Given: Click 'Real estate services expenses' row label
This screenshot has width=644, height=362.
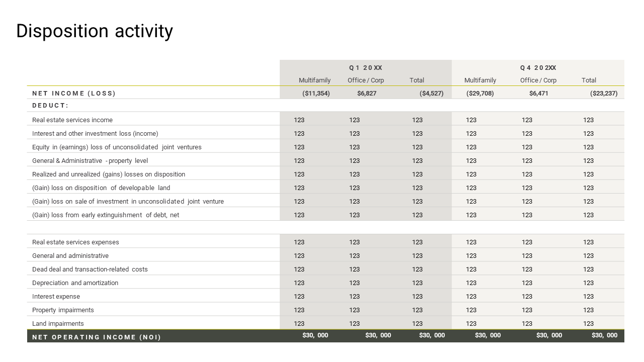Looking at the screenshot, I should point(75,242).
